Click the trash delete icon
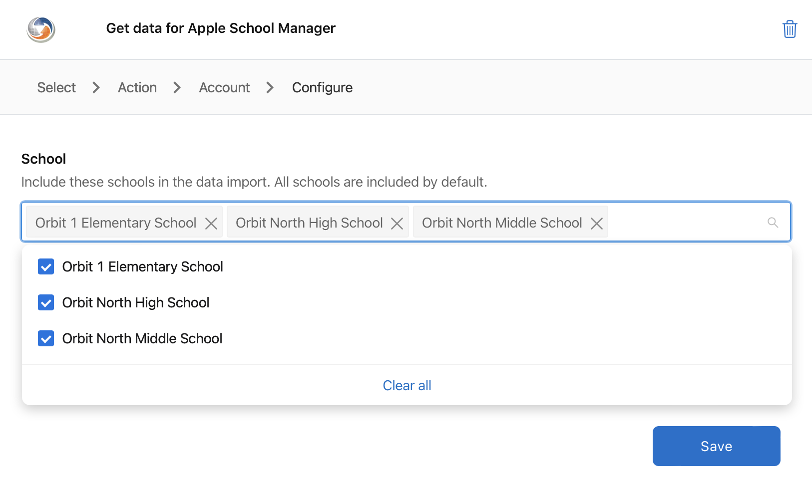The image size is (812, 504). pos(790,29)
